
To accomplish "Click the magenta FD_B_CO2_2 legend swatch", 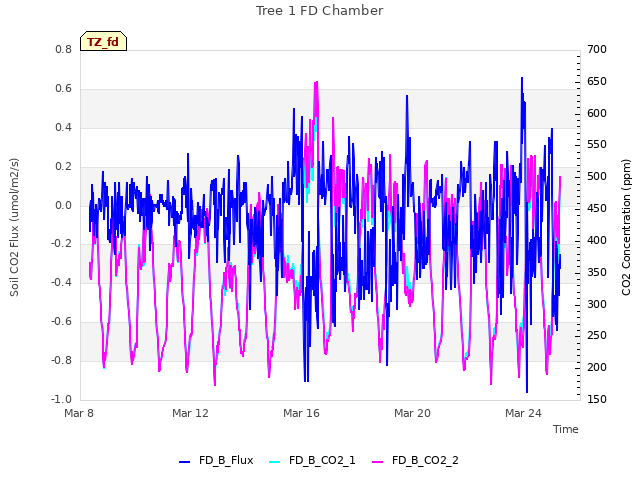I will (378, 462).
